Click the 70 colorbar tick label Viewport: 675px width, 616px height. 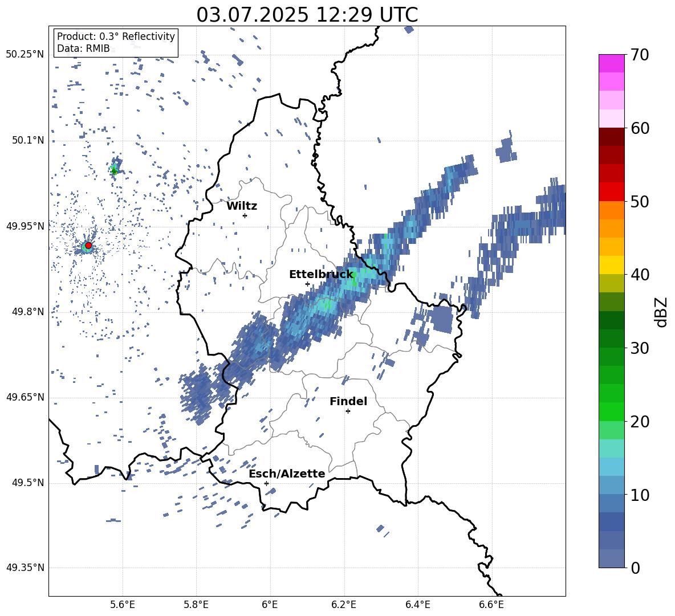pos(640,55)
